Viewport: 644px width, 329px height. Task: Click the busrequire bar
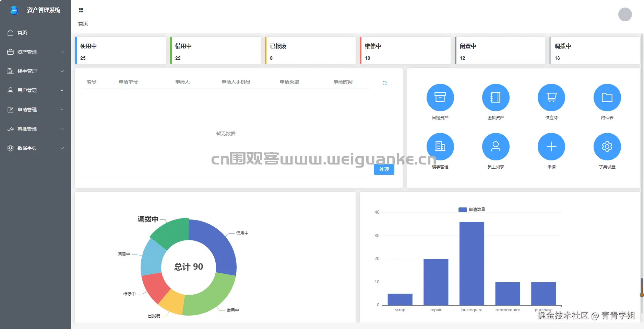click(x=472, y=263)
